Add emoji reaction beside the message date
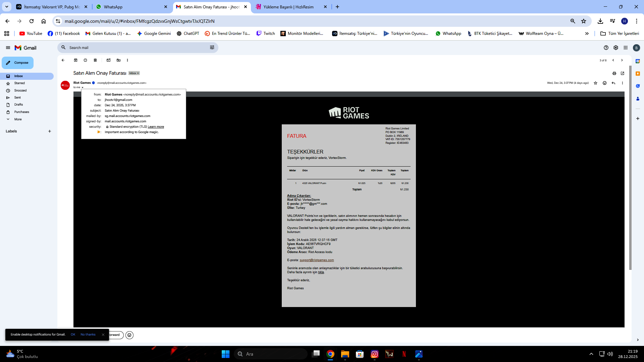 click(605, 83)
